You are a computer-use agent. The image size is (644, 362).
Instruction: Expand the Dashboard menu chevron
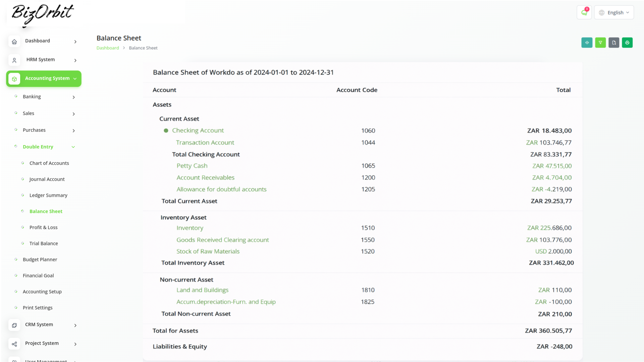75,42
